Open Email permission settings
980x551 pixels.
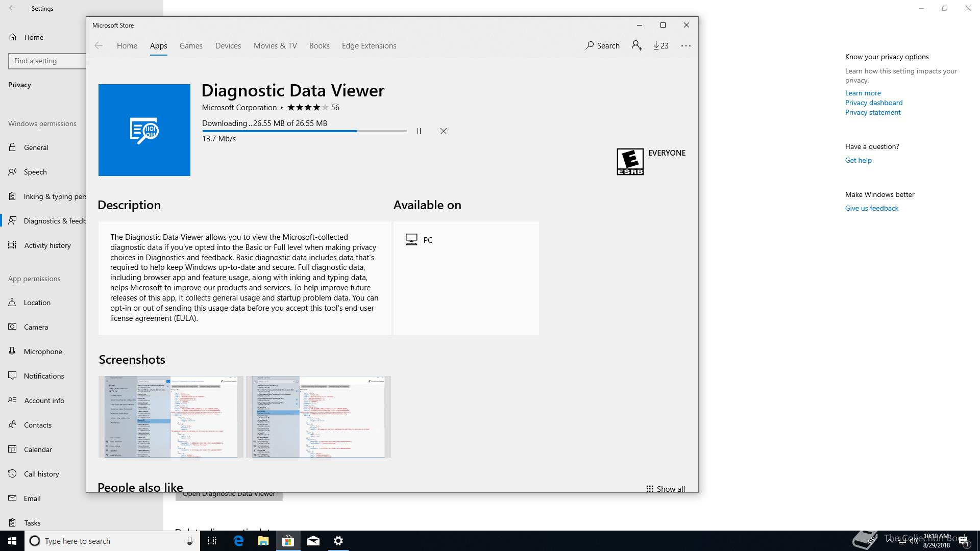tap(43, 498)
